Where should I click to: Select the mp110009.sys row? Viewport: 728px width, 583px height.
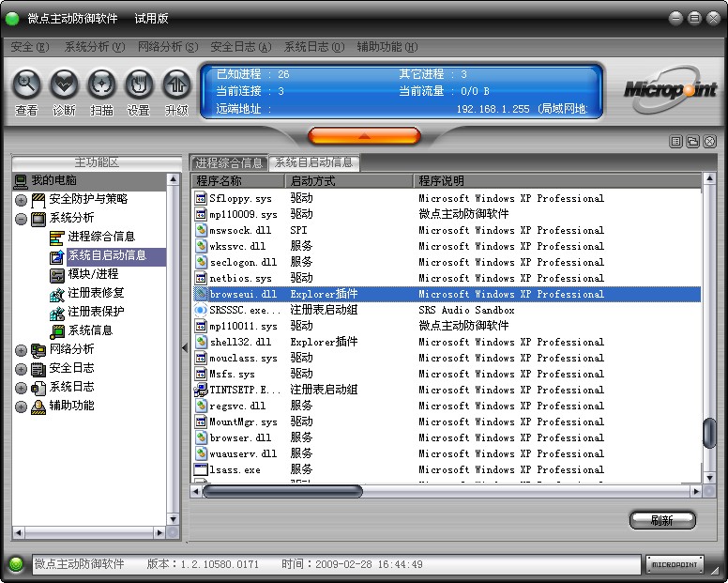click(x=447, y=214)
